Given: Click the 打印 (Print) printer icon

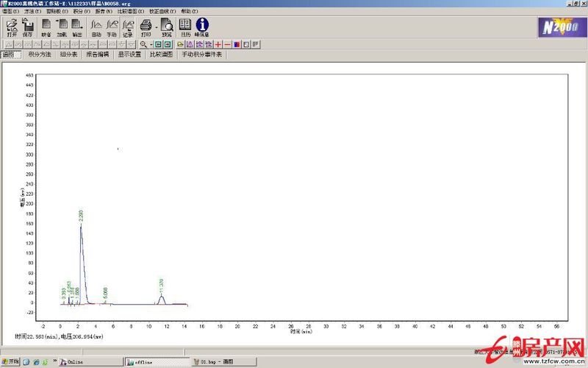Looking at the screenshot, I should 146,27.
